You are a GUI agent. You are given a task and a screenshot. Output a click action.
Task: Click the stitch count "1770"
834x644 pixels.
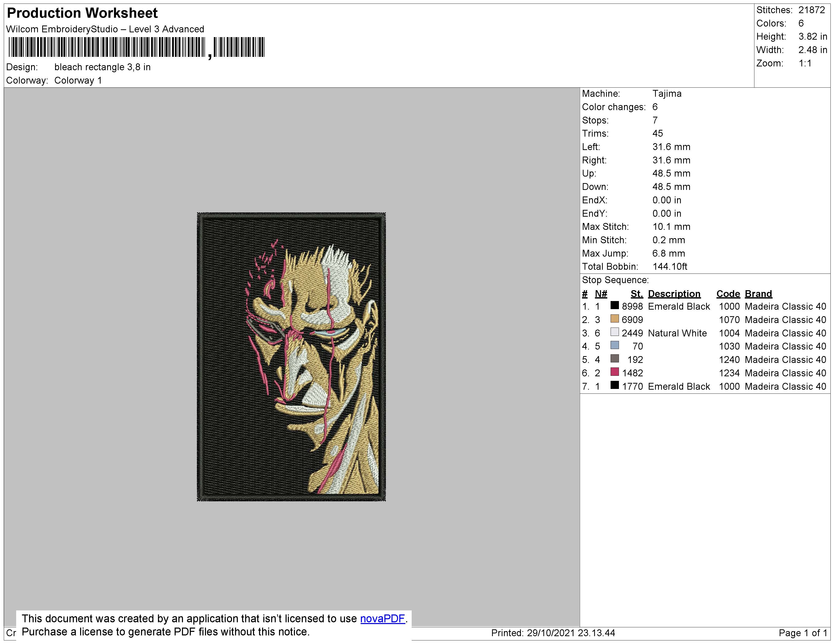point(632,386)
